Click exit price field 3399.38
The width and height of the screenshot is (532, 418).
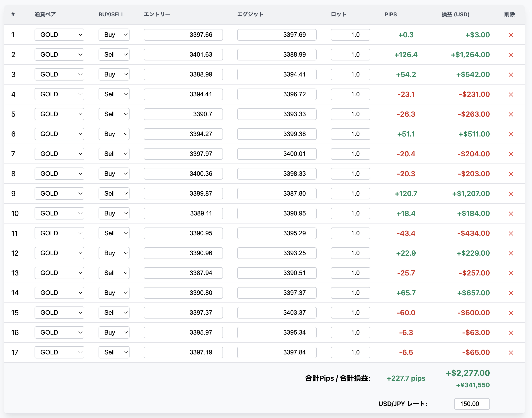click(277, 134)
